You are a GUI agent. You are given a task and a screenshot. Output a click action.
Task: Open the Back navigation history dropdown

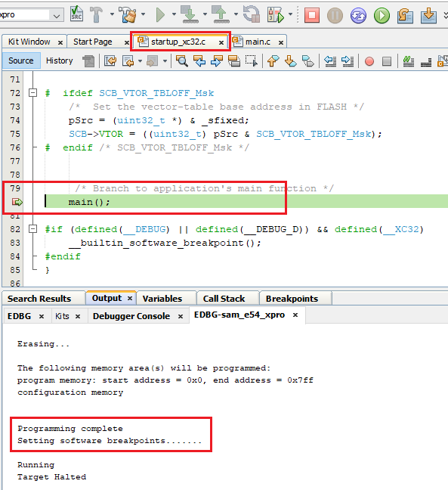coord(140,61)
